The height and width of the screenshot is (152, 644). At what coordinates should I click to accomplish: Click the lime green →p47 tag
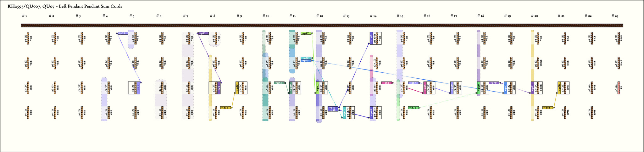[306, 33]
